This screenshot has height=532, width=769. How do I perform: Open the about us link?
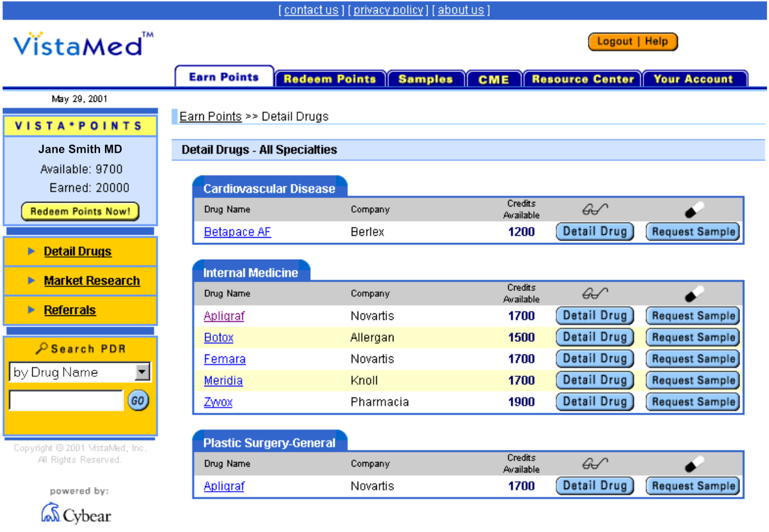pos(461,10)
